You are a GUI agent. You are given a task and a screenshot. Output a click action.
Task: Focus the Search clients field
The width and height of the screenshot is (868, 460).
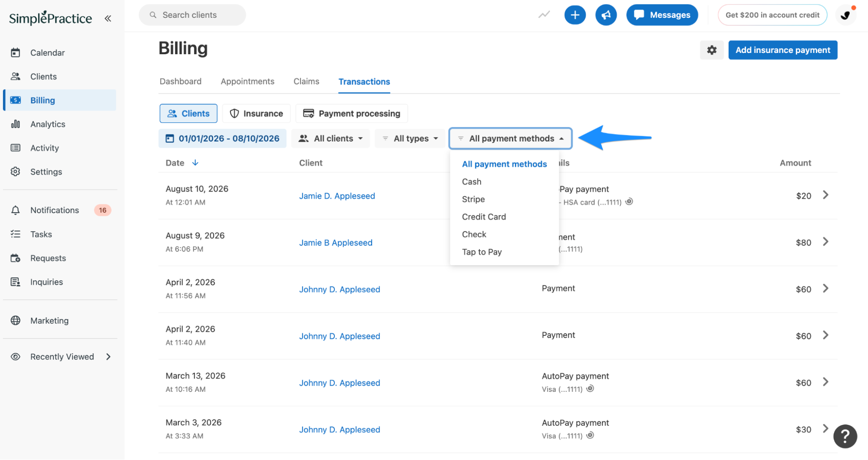click(x=192, y=15)
